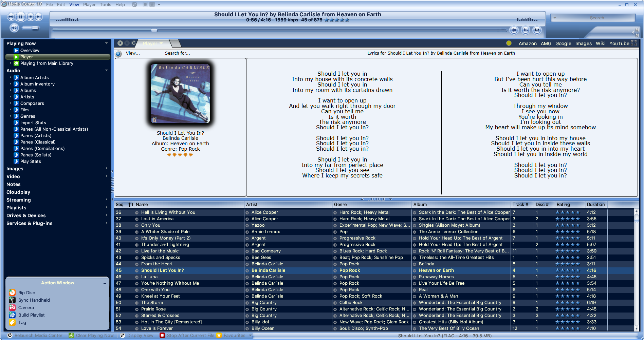This screenshot has width=644, height=340.
Task: Expand the Albums tree node
Action: click(x=10, y=90)
